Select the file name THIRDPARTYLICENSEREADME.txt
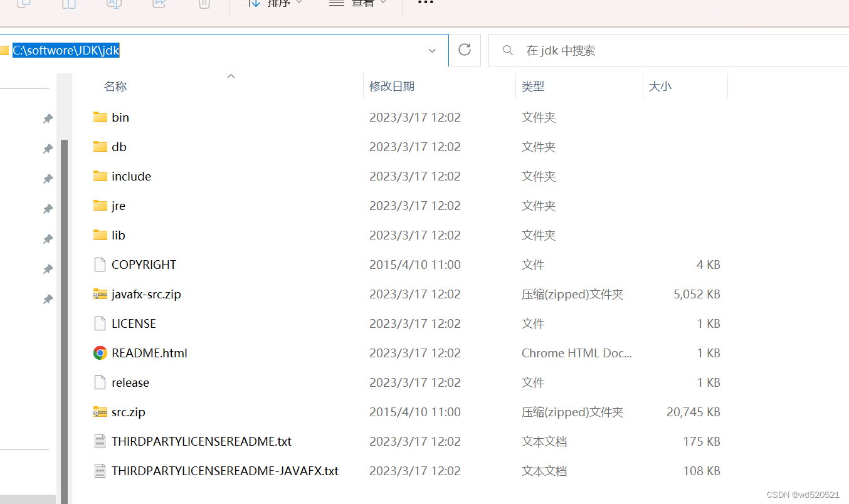 [201, 441]
